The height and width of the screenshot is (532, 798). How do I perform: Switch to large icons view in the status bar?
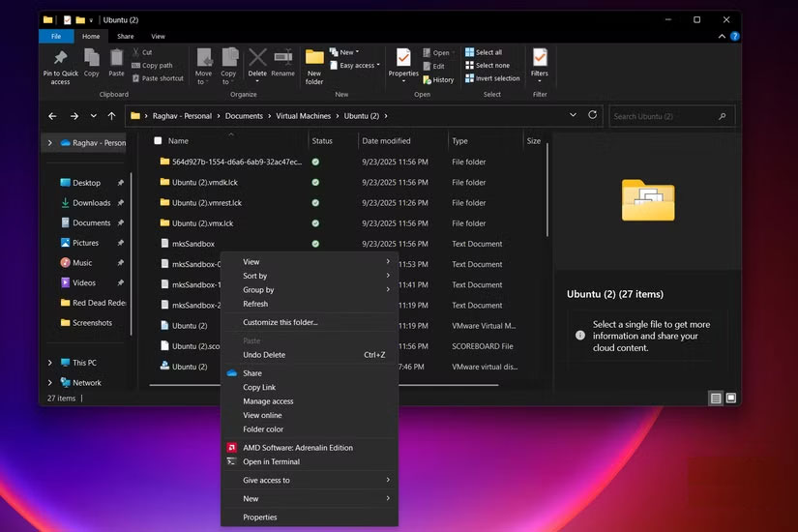tap(731, 398)
